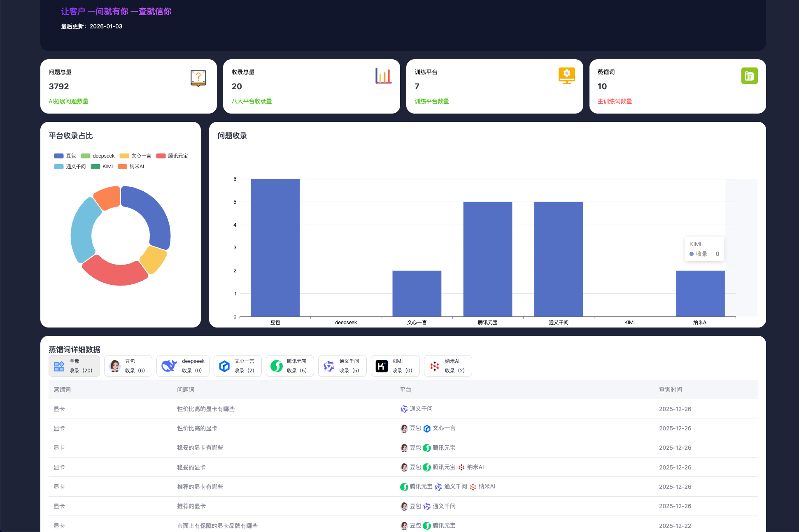The image size is (799, 532).
Task: Toggle 豆包 legend item in donut chart
Action: pyautogui.click(x=65, y=156)
